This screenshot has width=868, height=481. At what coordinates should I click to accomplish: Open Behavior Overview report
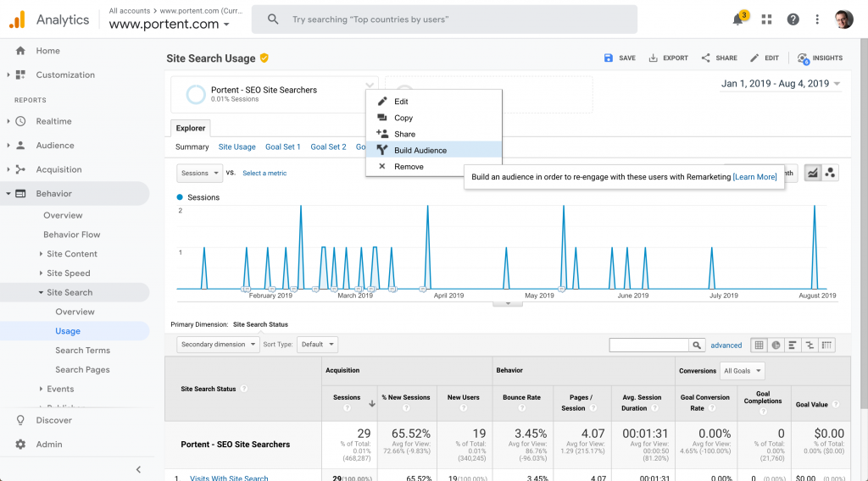(x=63, y=215)
